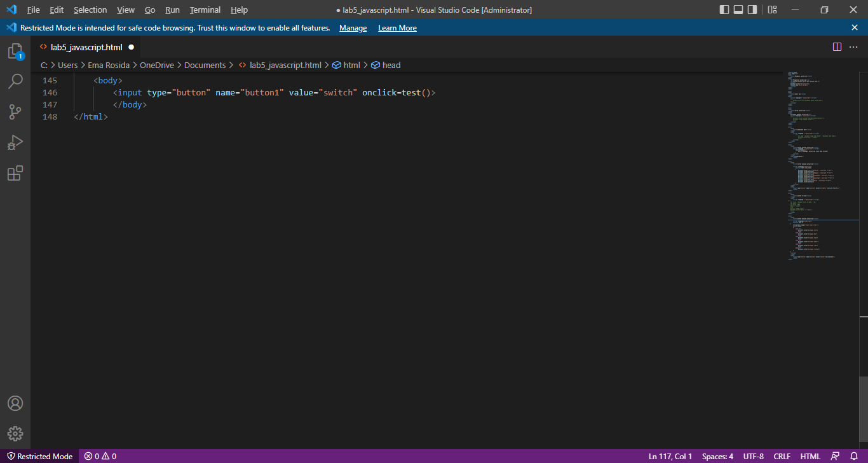Viewport: 868px width, 463px height.
Task: Split the editor to the right
Action: (837, 47)
